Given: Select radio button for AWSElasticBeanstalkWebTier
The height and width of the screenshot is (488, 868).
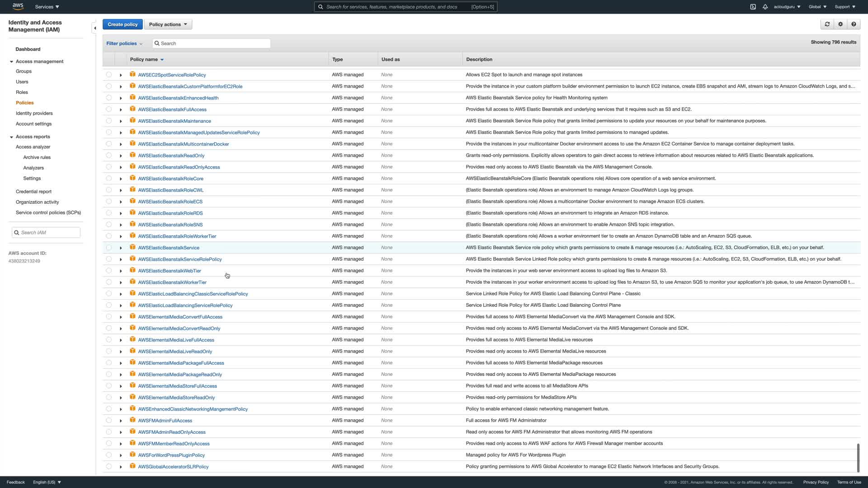Looking at the screenshot, I should [x=109, y=271].
